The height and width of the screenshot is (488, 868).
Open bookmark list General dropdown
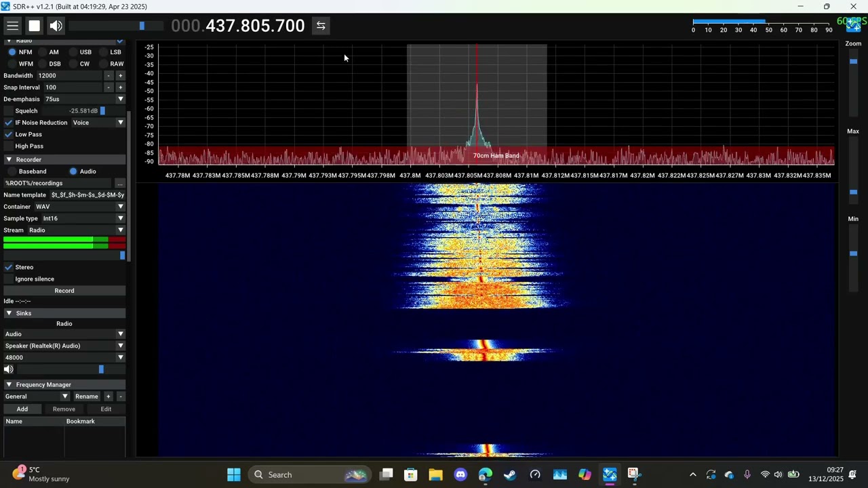pos(37,396)
